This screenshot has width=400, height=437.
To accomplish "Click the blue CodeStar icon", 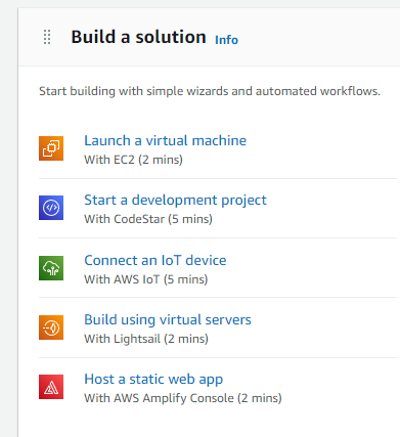I will [51, 208].
